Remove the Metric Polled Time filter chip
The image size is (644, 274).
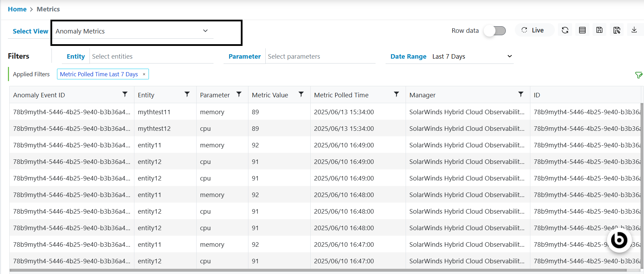pos(144,74)
